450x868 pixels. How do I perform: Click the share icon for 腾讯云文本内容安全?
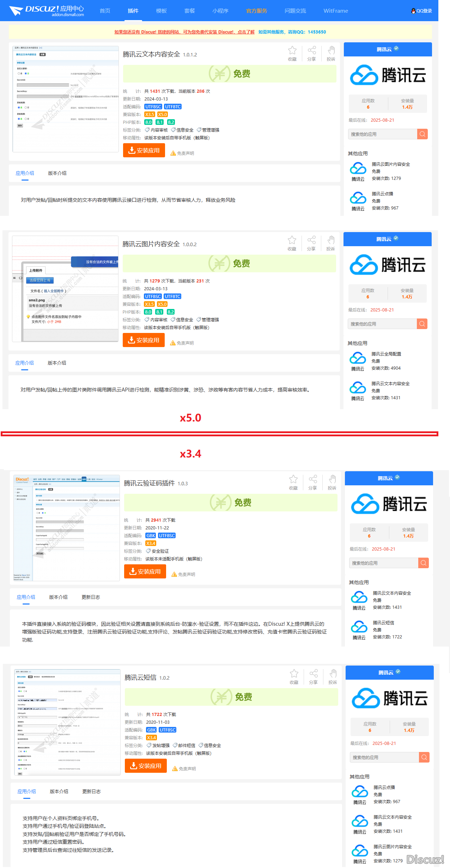[312, 50]
